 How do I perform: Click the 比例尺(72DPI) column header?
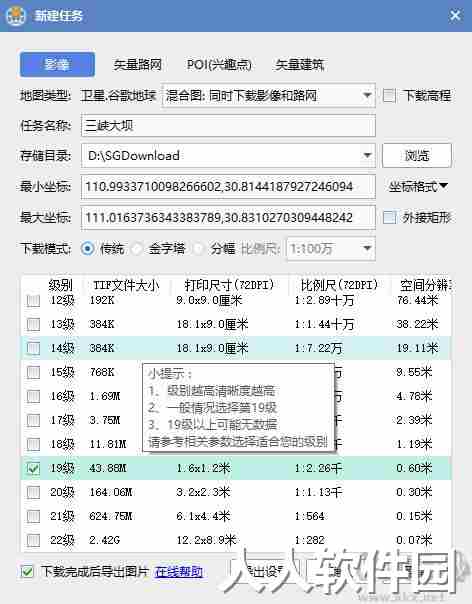[x=339, y=285]
